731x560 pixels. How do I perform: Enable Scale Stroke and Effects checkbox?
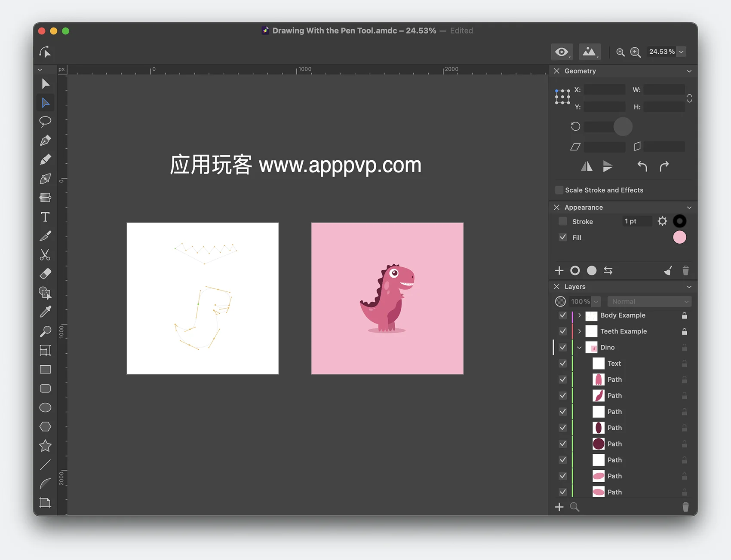click(559, 190)
